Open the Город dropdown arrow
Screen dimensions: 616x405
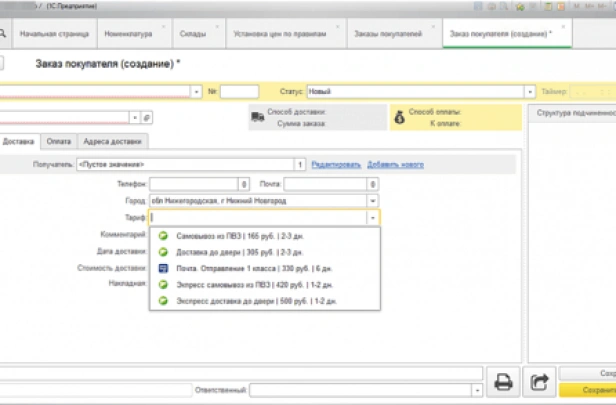[372, 200]
